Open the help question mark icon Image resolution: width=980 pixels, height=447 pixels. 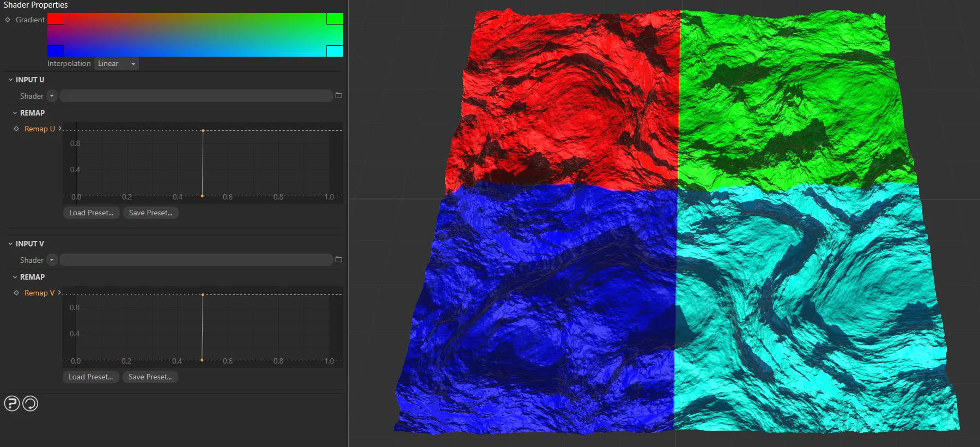point(12,403)
